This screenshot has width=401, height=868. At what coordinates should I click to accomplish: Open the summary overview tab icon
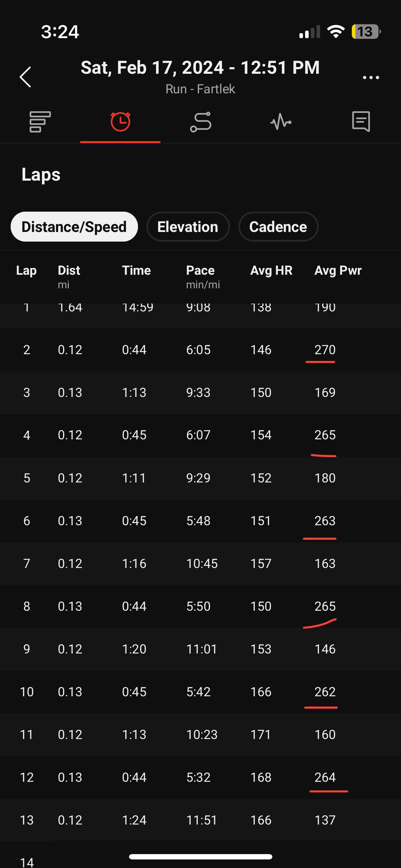(40, 122)
